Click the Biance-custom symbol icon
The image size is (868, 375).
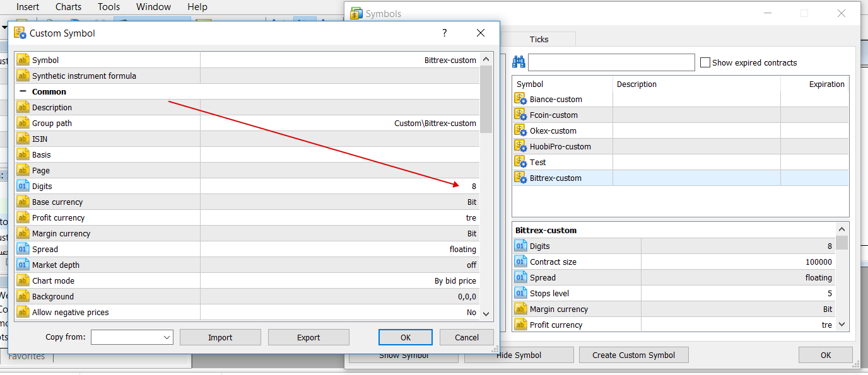click(520, 99)
